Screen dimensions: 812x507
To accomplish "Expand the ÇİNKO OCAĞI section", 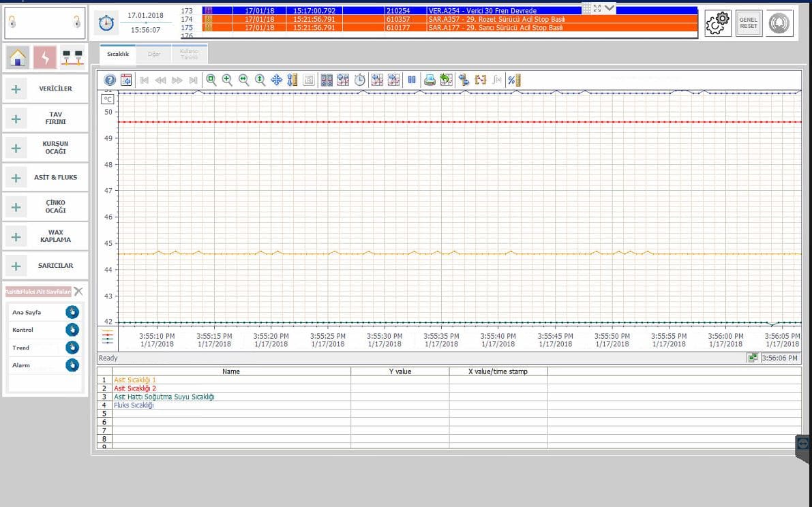I will click(x=16, y=207).
